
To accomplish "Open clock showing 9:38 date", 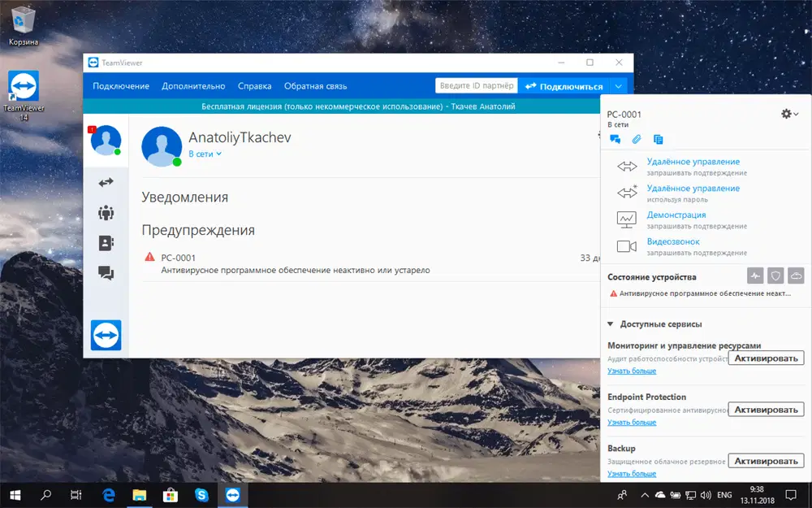I will (x=757, y=495).
